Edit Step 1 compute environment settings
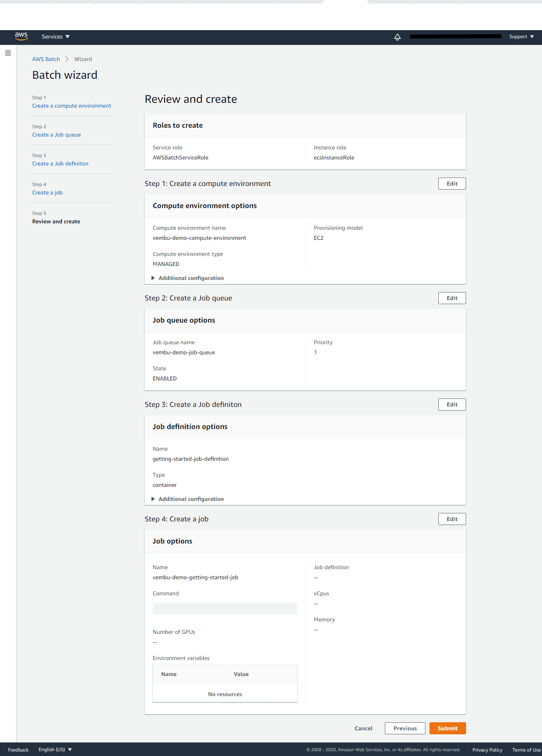This screenshot has height=756, width=542. (x=452, y=184)
